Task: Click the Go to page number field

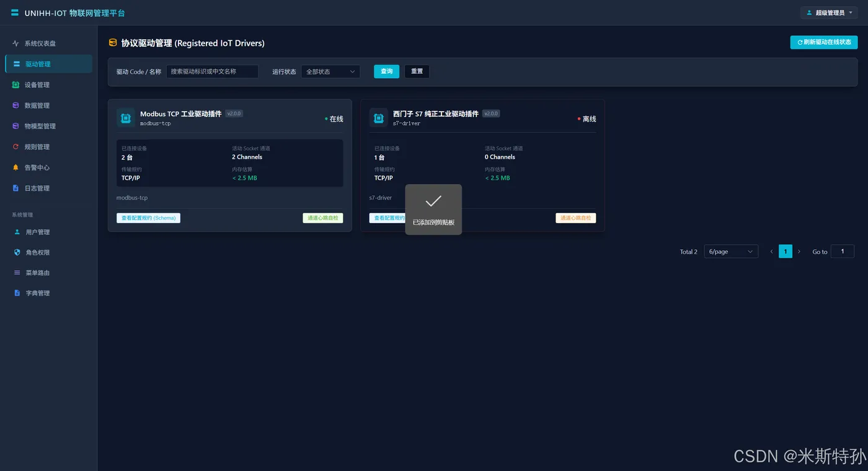Action: pyautogui.click(x=843, y=252)
